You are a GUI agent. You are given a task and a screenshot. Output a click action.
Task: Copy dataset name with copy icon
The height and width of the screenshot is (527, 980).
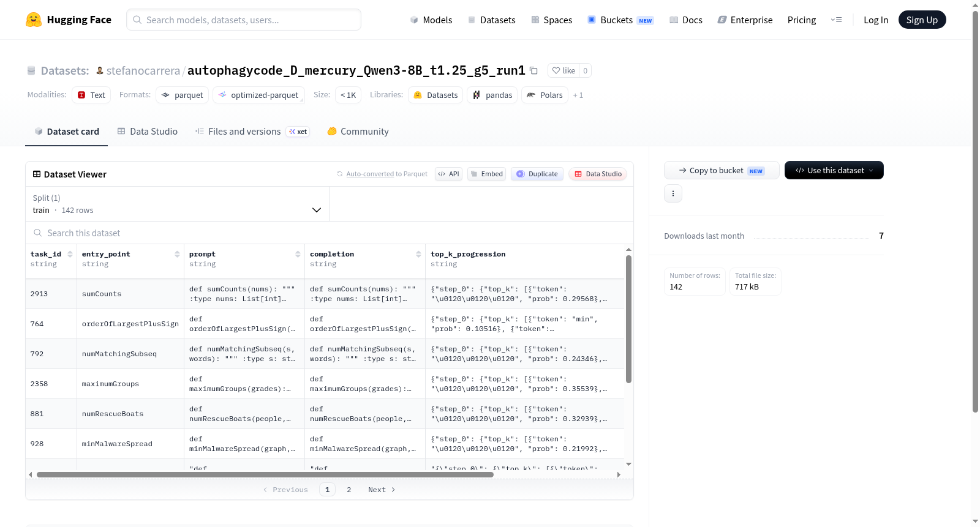tap(533, 70)
